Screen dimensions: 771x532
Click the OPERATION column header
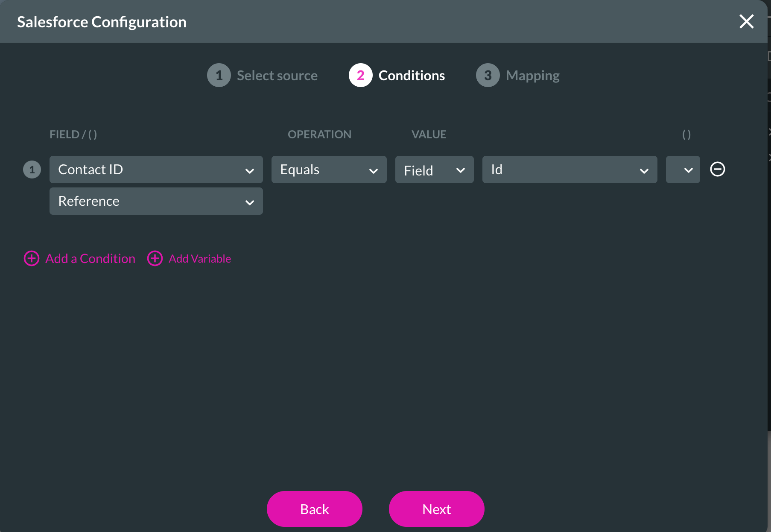[319, 134]
